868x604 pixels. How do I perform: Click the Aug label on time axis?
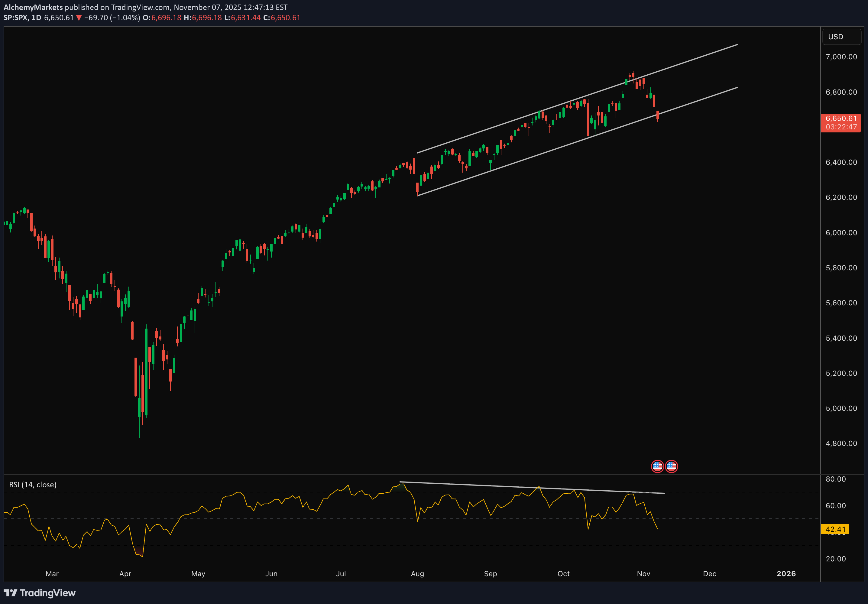point(417,573)
